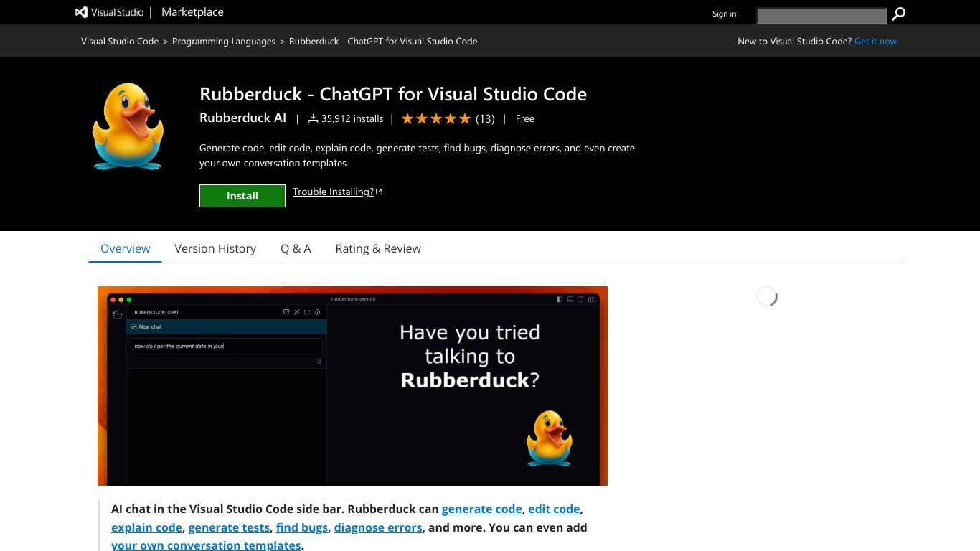Open the 'generate tests' link
The image size is (980, 551).
coord(229,527)
